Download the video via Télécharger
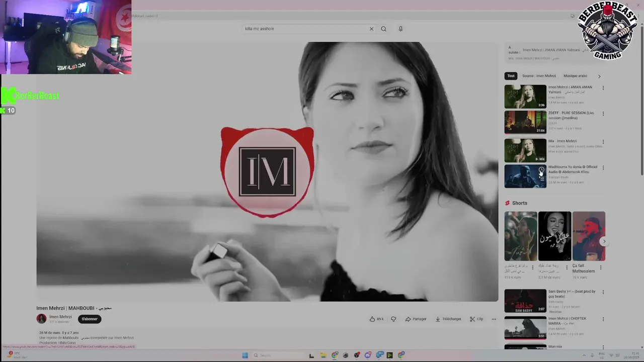Viewport: 644px width, 362px height. coord(448,319)
